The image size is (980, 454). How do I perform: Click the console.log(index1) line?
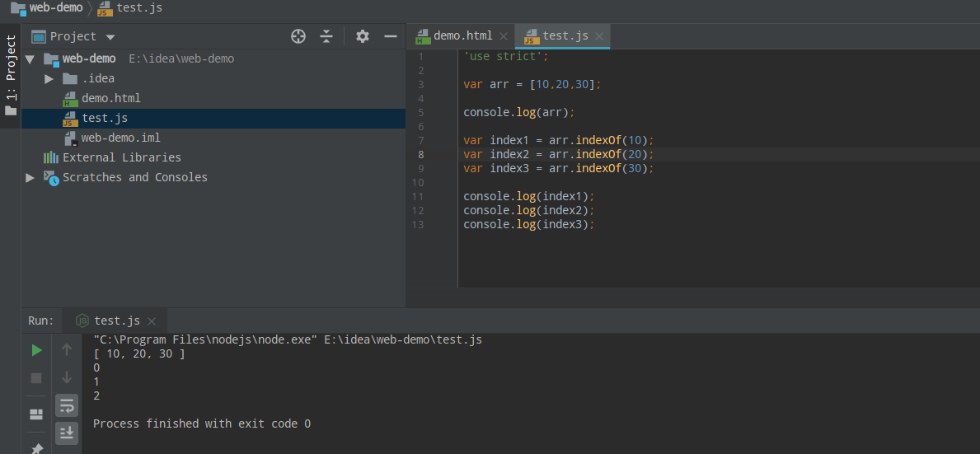pos(529,196)
